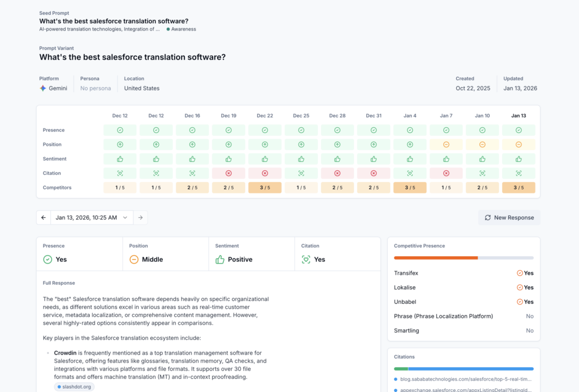Select the Dec 25 column header
The height and width of the screenshot is (392, 579).
pyautogui.click(x=301, y=115)
